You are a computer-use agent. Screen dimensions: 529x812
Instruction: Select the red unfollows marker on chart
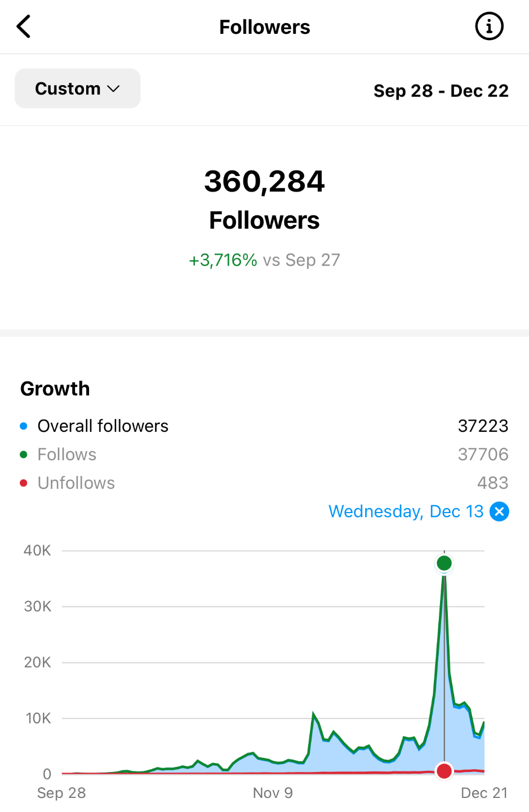[444, 771]
